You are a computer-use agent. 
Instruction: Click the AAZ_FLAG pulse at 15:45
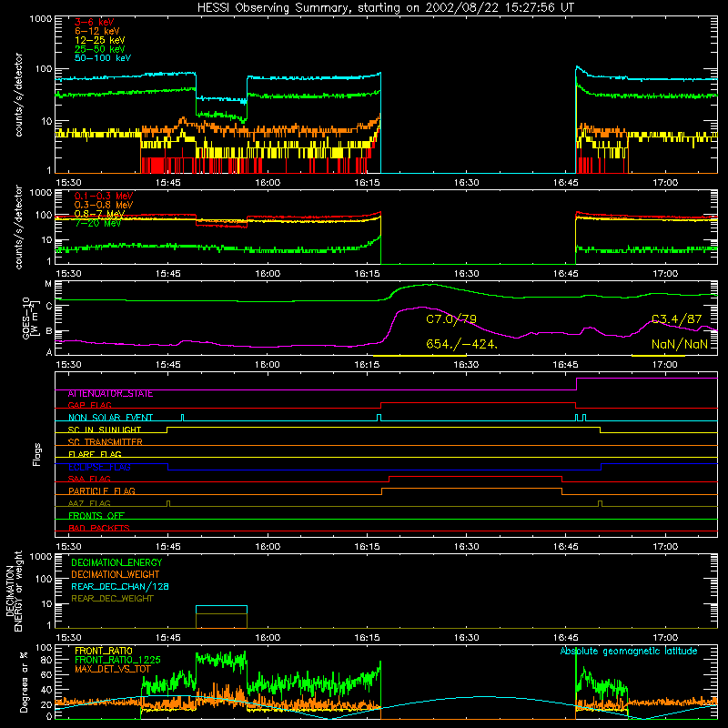tap(168, 503)
